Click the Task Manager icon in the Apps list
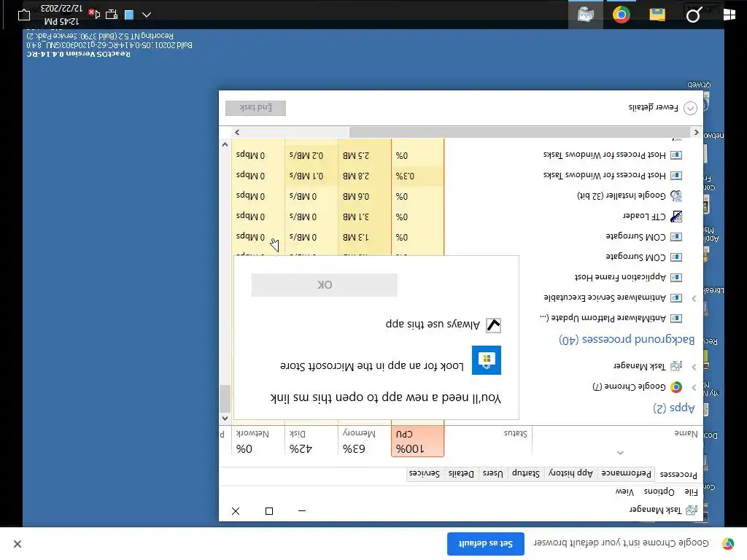This screenshot has width=747, height=560. tap(676, 366)
